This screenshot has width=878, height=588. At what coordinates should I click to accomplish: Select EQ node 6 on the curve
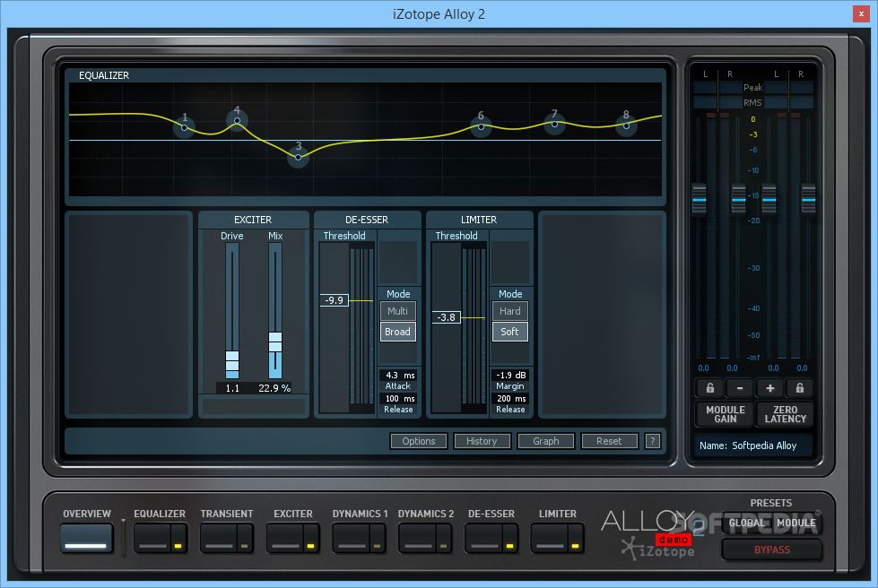(x=481, y=126)
